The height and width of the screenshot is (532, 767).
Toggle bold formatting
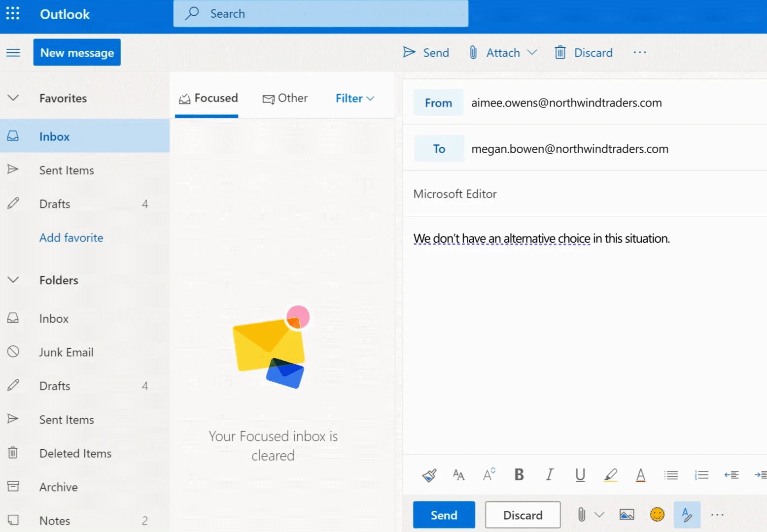click(519, 474)
